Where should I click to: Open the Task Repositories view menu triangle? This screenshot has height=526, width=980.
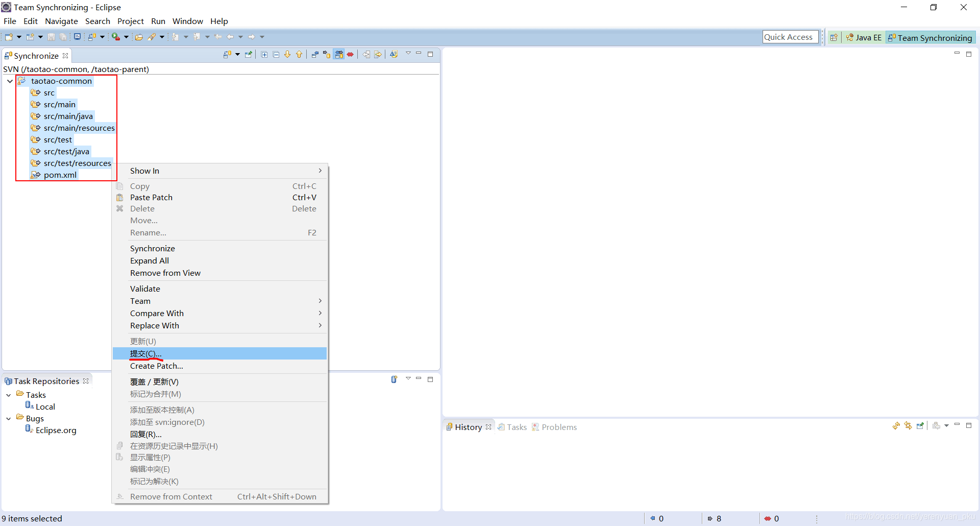point(408,378)
